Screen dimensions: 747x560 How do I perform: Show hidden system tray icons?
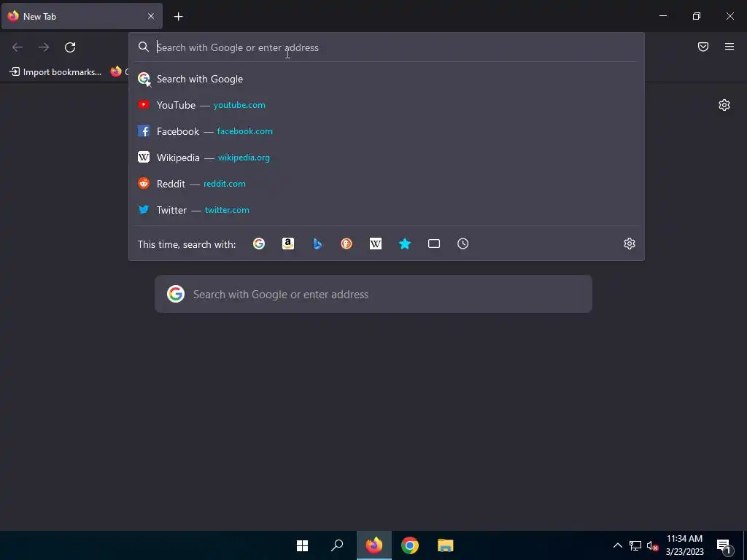(x=617, y=545)
